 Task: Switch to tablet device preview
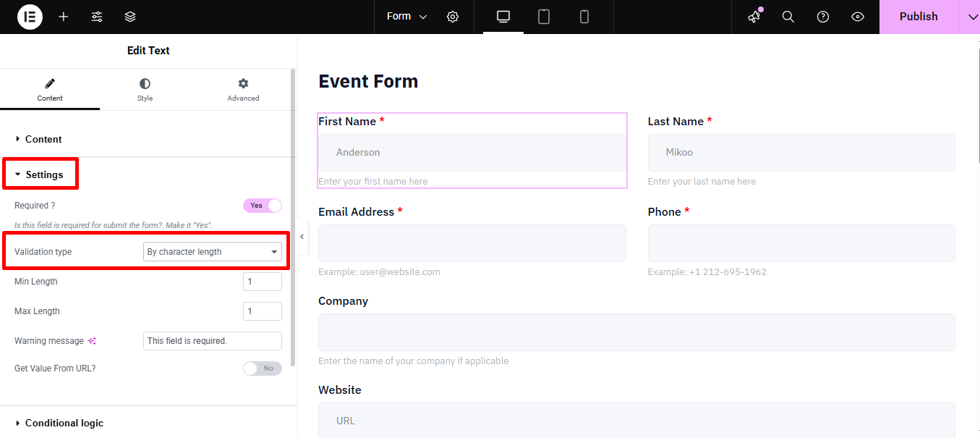(x=544, y=17)
